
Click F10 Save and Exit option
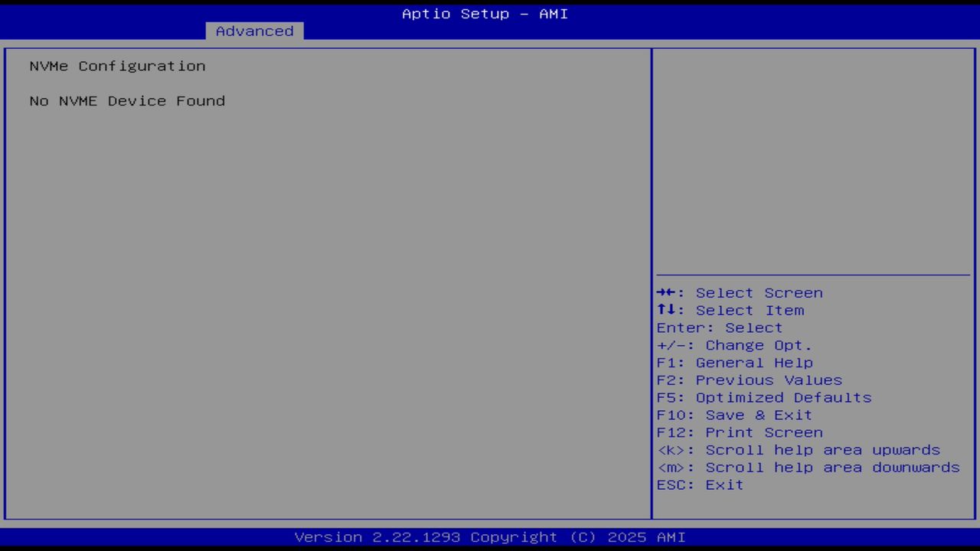click(733, 415)
